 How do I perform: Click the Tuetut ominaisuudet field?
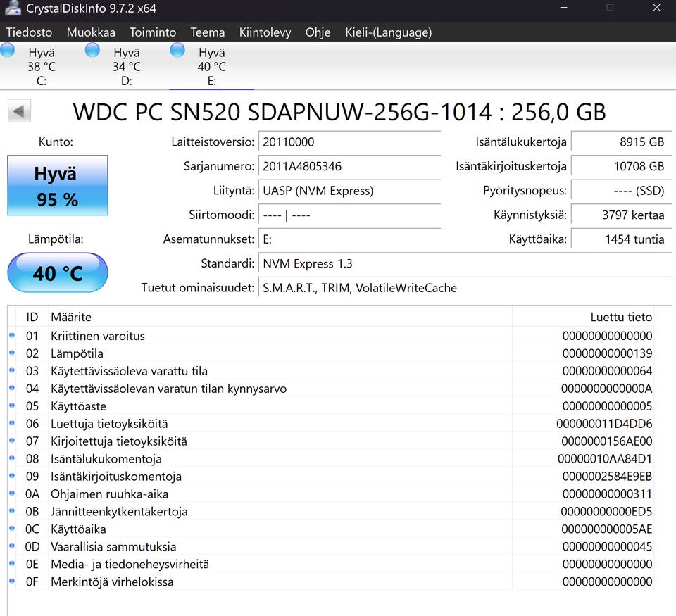click(x=465, y=288)
